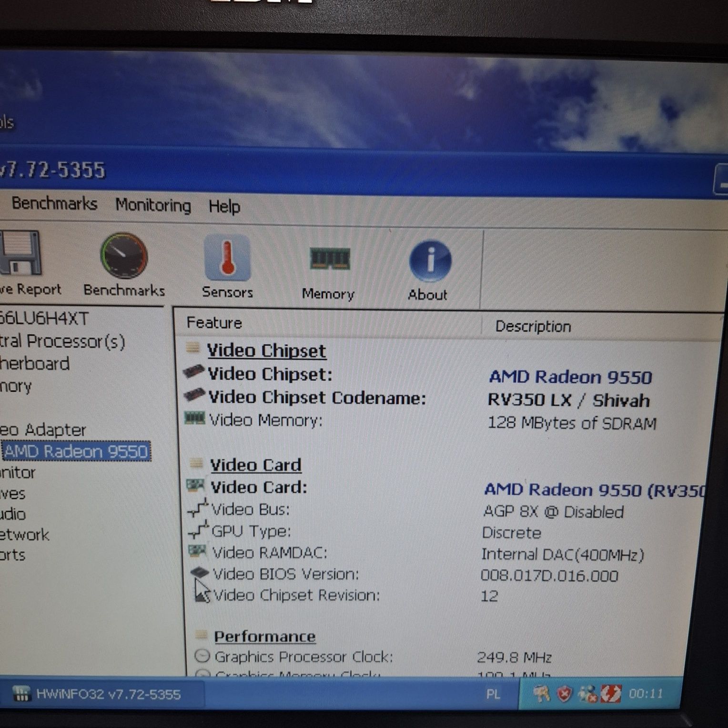The image size is (728, 728).
Task: Select the 128 MBytes of SDRAM value
Action: (572, 423)
